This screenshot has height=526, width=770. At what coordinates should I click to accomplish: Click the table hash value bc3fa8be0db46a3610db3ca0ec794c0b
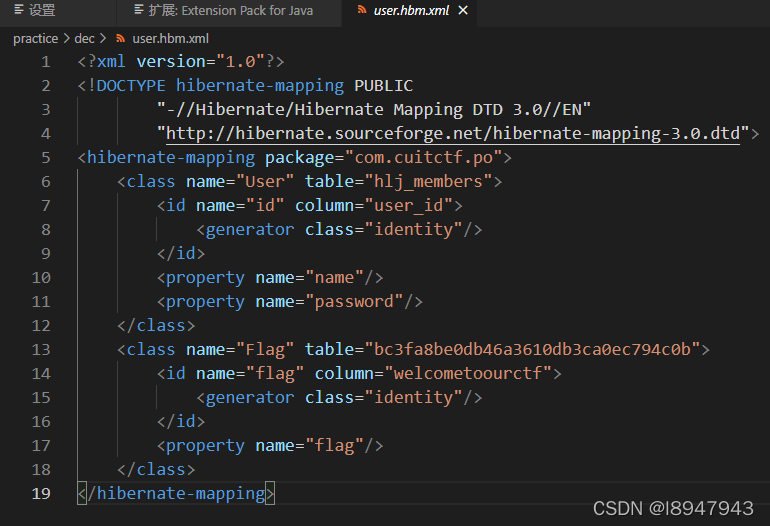pyautogui.click(x=532, y=349)
